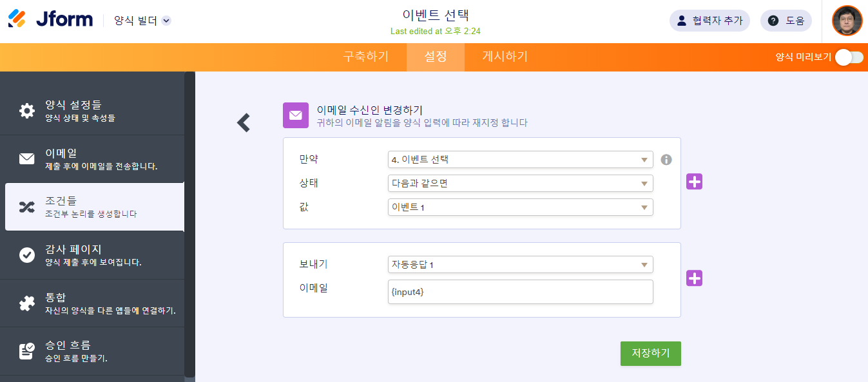
Task: Add a condition rule with the upper plus icon
Action: [x=694, y=182]
